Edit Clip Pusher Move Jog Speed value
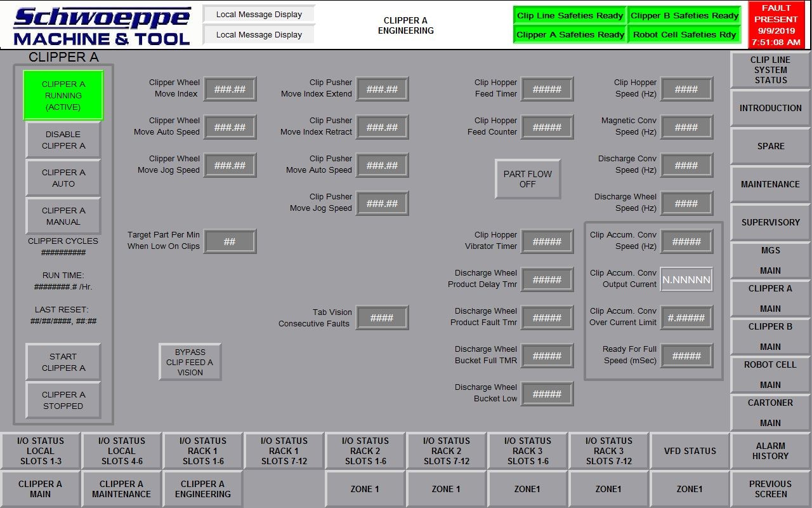This screenshot has width=812, height=508. tap(382, 204)
